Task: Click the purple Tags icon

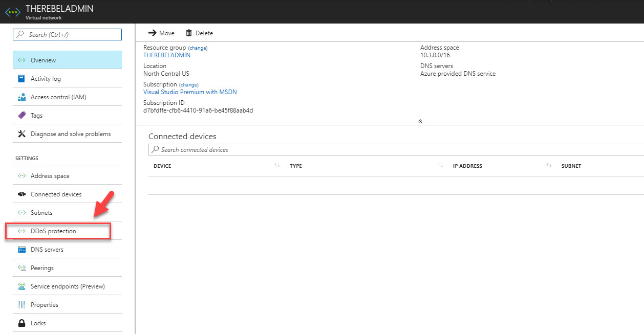Action: tap(22, 116)
